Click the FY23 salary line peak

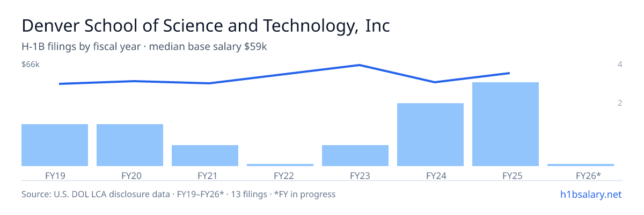click(x=359, y=65)
